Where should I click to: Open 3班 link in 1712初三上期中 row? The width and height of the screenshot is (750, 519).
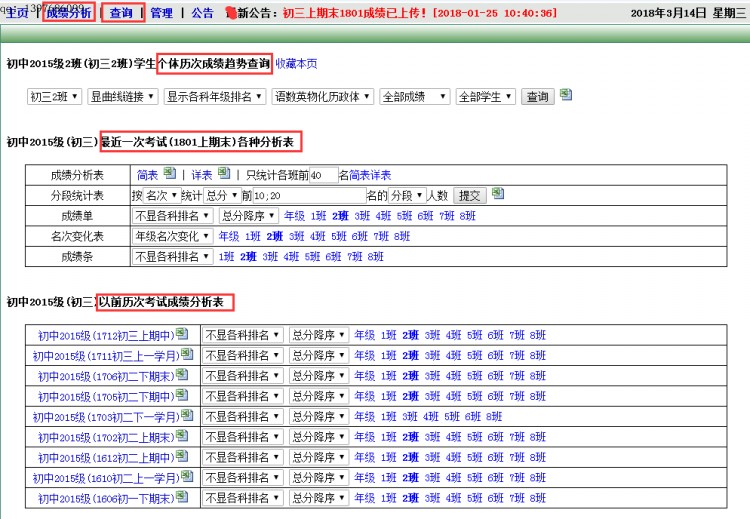pyautogui.click(x=432, y=335)
